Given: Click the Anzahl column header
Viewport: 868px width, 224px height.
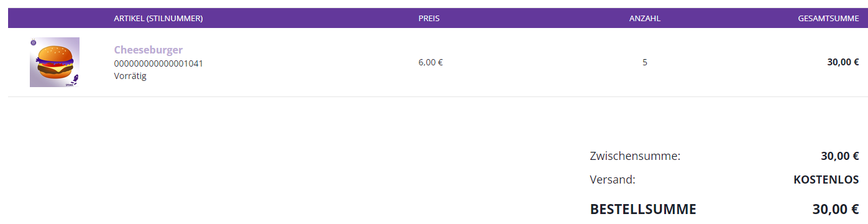Looking at the screenshot, I should point(645,19).
